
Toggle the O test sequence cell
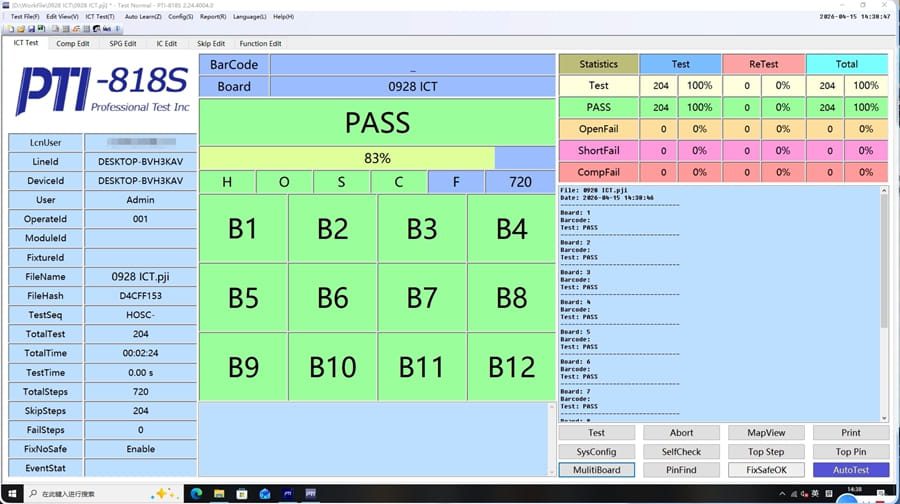pyautogui.click(x=284, y=182)
